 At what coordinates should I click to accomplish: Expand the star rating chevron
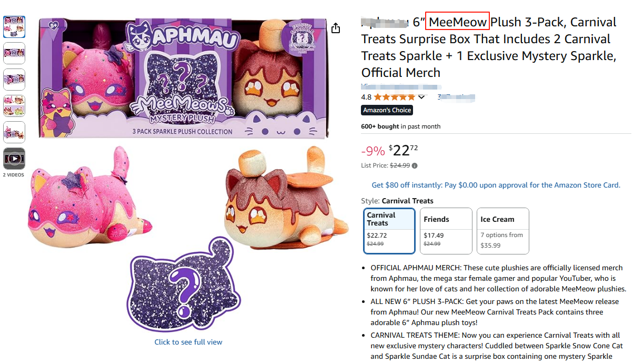coord(421,97)
